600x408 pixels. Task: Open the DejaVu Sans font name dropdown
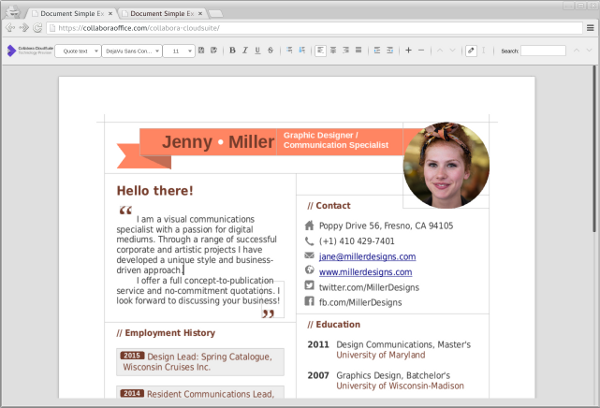click(x=131, y=51)
